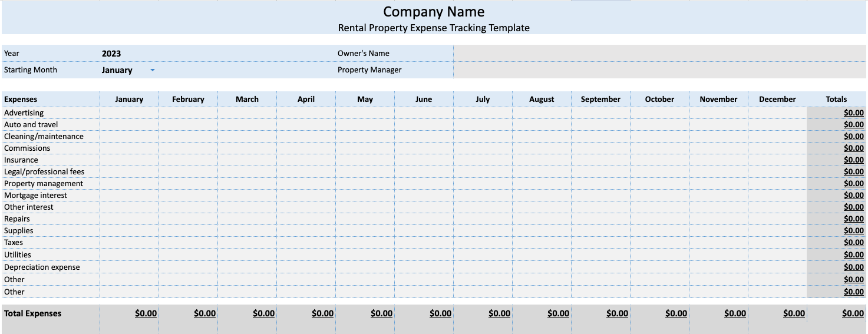Select the Advertising row label
Screen dimensions: 868x334
(24, 113)
